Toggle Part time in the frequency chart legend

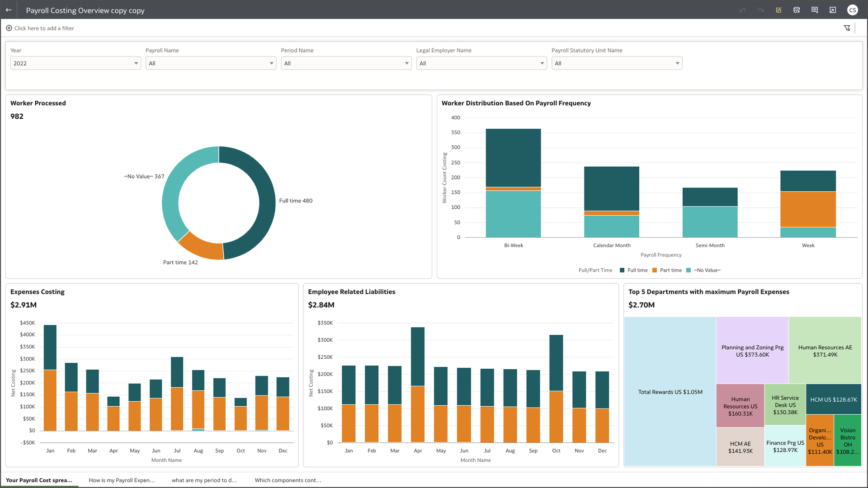pos(671,270)
